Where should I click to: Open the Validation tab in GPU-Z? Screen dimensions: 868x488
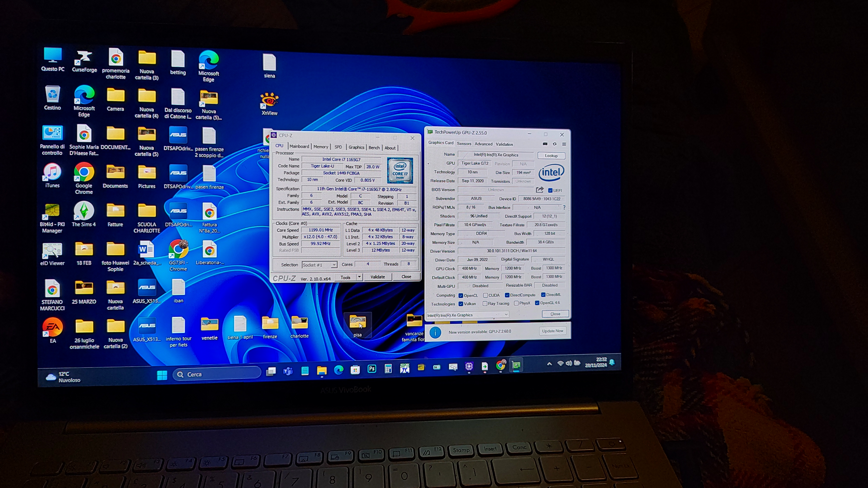coord(504,144)
